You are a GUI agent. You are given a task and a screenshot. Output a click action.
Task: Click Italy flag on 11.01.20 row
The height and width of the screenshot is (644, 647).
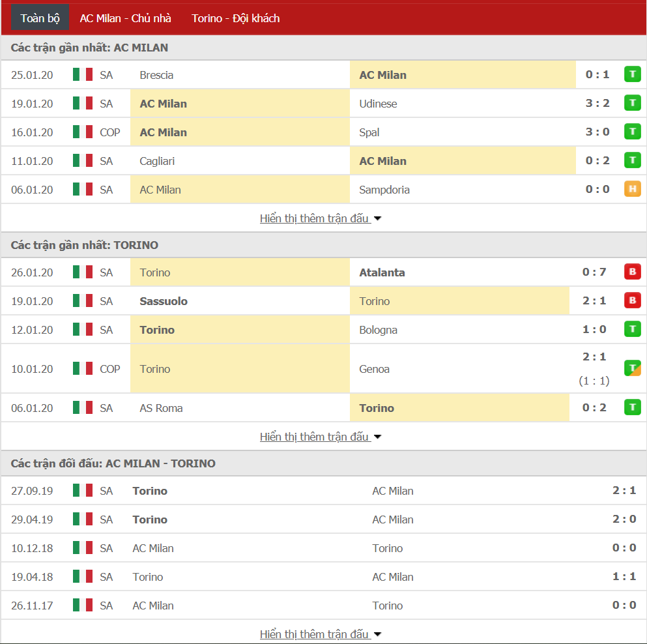pos(83,160)
